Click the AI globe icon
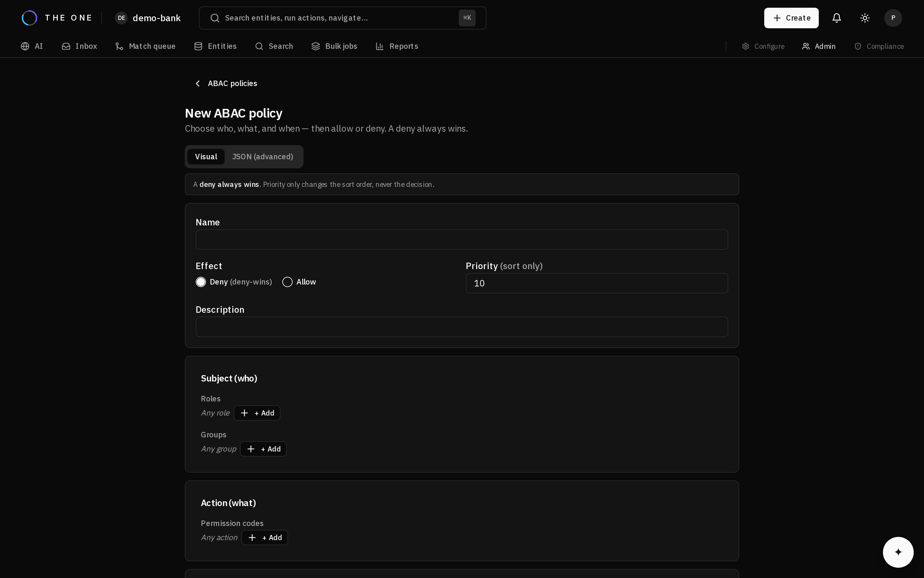 [25, 46]
